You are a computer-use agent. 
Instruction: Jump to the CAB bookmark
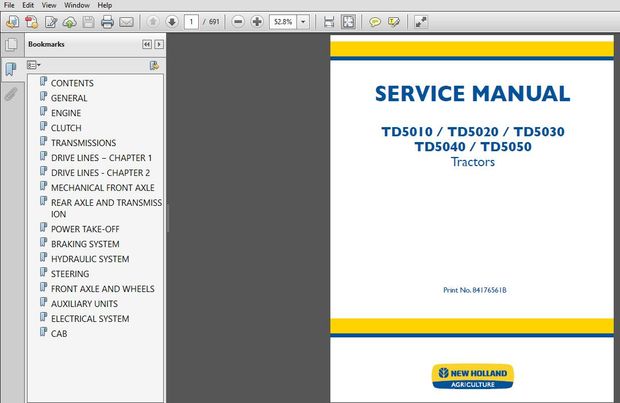pos(59,333)
